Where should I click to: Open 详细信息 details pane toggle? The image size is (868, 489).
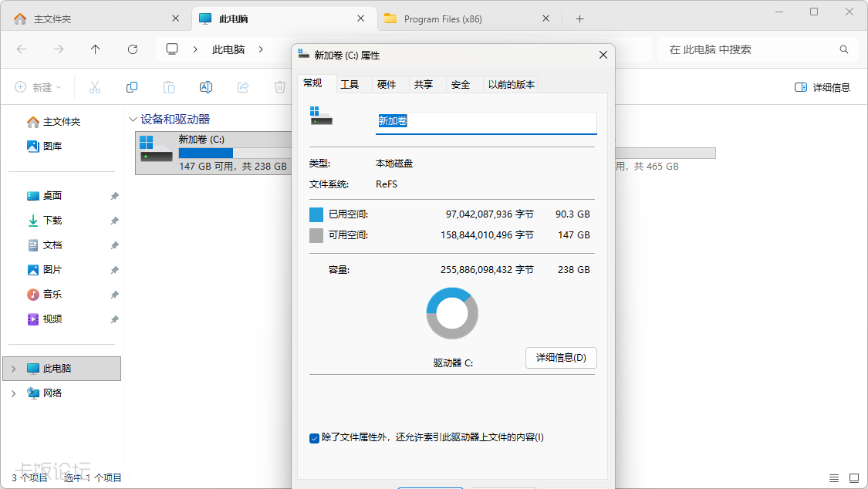tap(822, 87)
